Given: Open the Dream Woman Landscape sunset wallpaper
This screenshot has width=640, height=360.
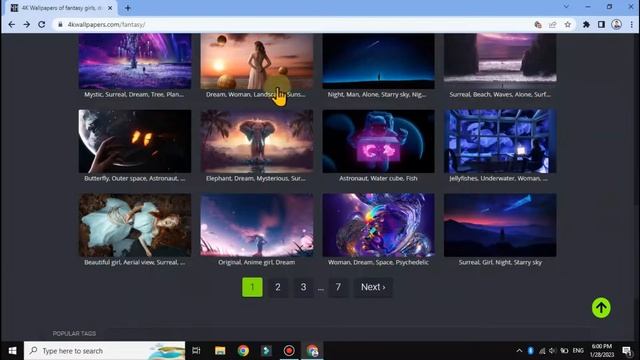Looking at the screenshot, I should pyautogui.click(x=257, y=61).
